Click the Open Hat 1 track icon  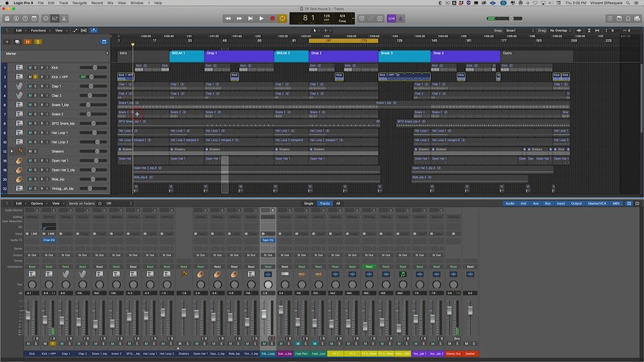point(19,160)
